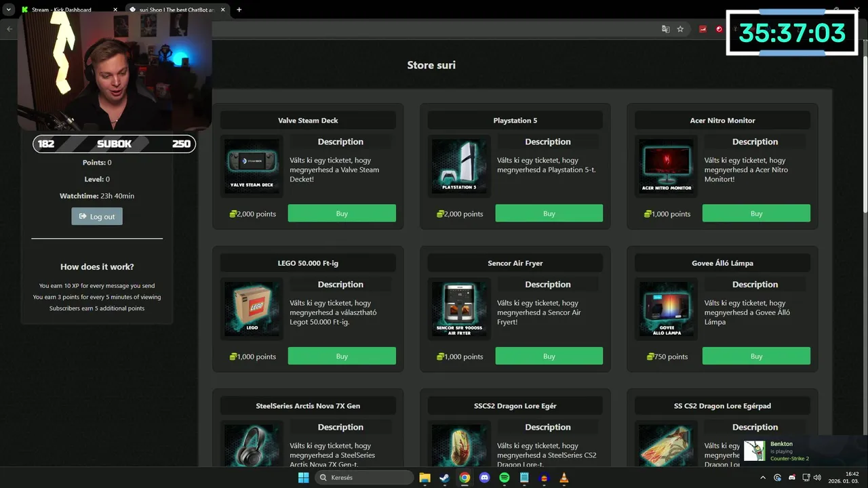Buy the Sencor Air Fryer ticket
Viewport: 868px width, 488px height.
click(549, 356)
